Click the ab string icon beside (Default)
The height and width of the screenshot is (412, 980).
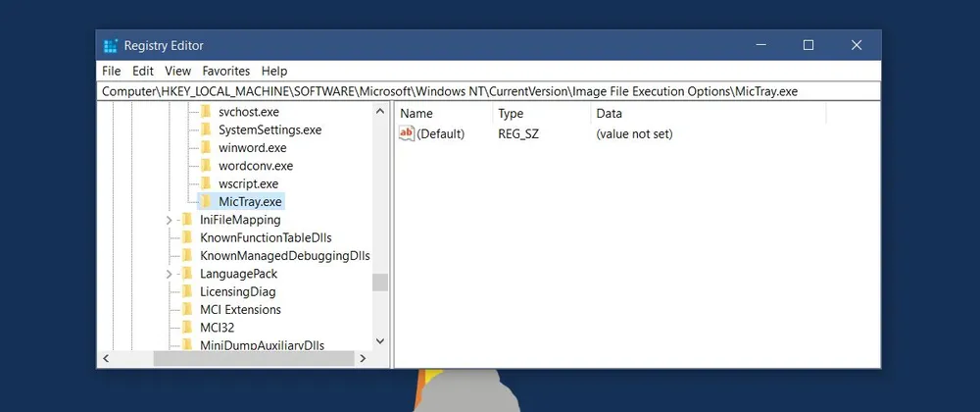(408, 133)
